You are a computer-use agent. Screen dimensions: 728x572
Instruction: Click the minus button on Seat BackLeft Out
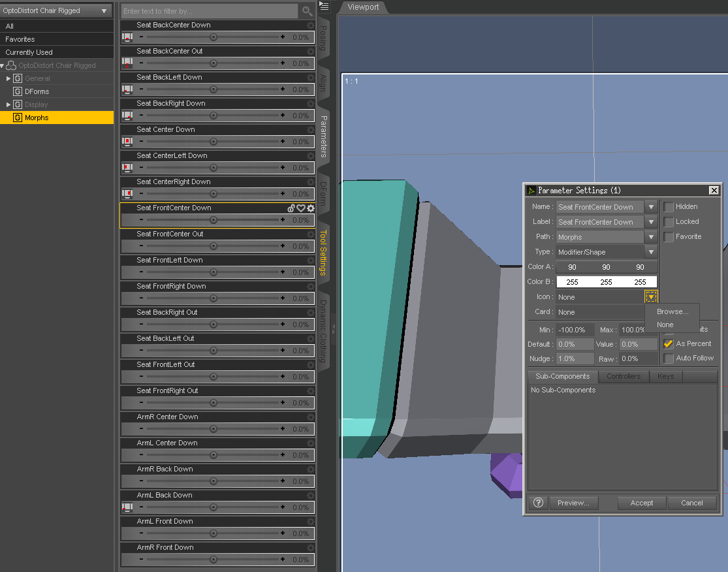coord(141,351)
